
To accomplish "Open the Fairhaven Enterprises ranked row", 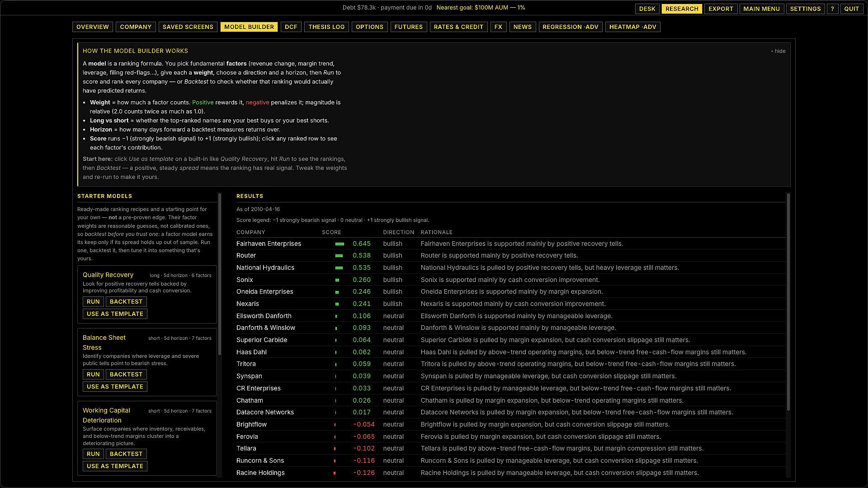I will click(x=511, y=244).
